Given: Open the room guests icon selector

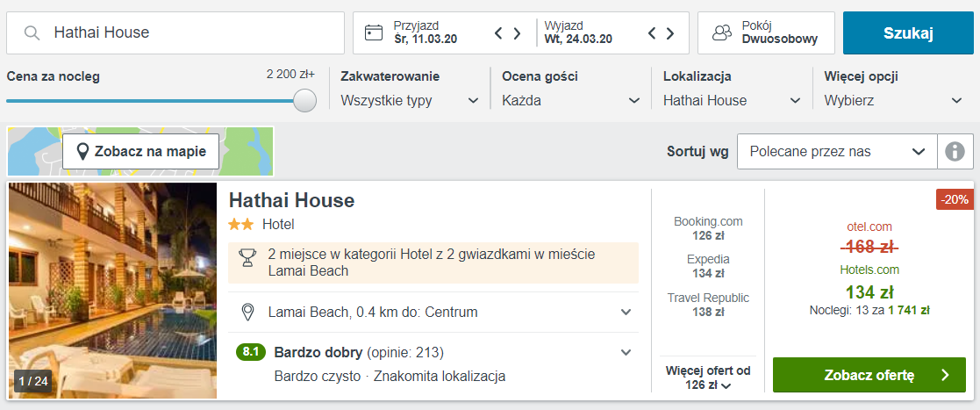Looking at the screenshot, I should click(722, 32).
